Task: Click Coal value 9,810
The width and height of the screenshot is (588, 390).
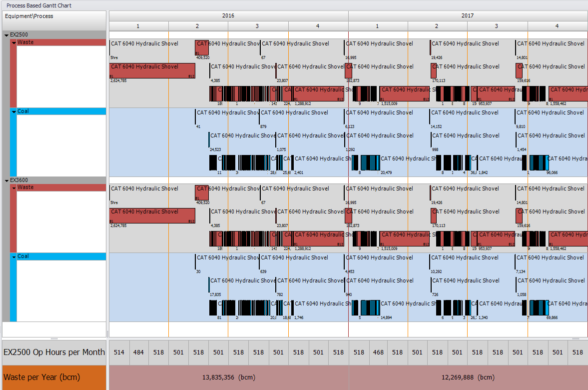Action: click(x=521, y=127)
